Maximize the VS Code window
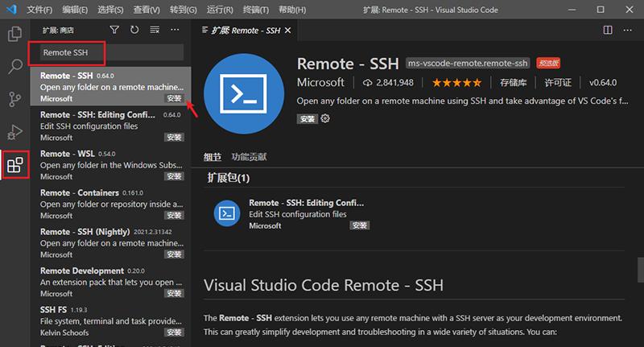 (x=601, y=10)
